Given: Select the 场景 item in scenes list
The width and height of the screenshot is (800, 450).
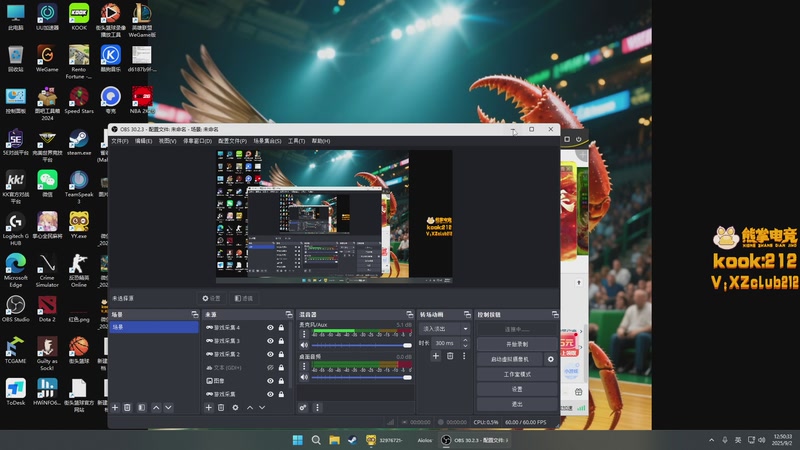Looking at the screenshot, I should tap(154, 327).
